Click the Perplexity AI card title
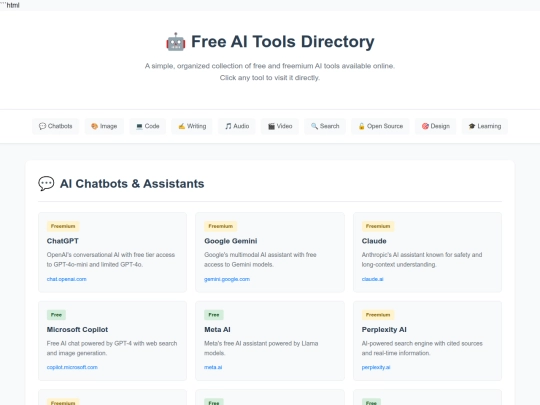The image size is (540, 405). 384,329
